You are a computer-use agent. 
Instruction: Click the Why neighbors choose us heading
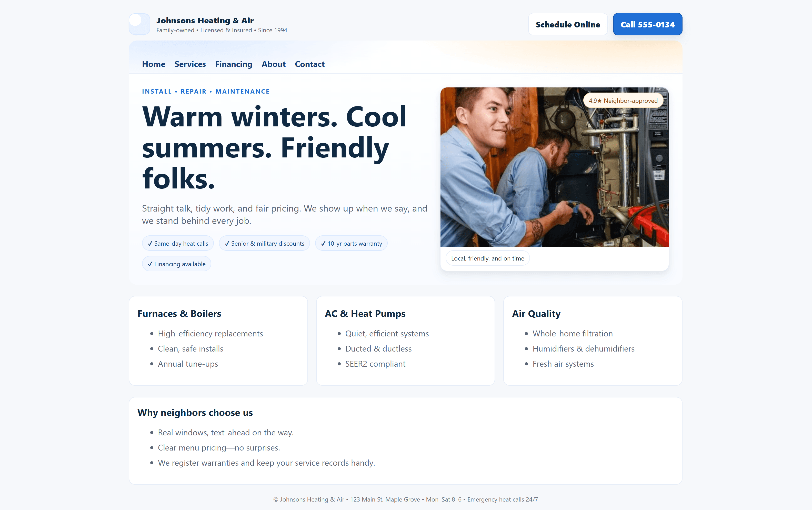[x=195, y=413]
